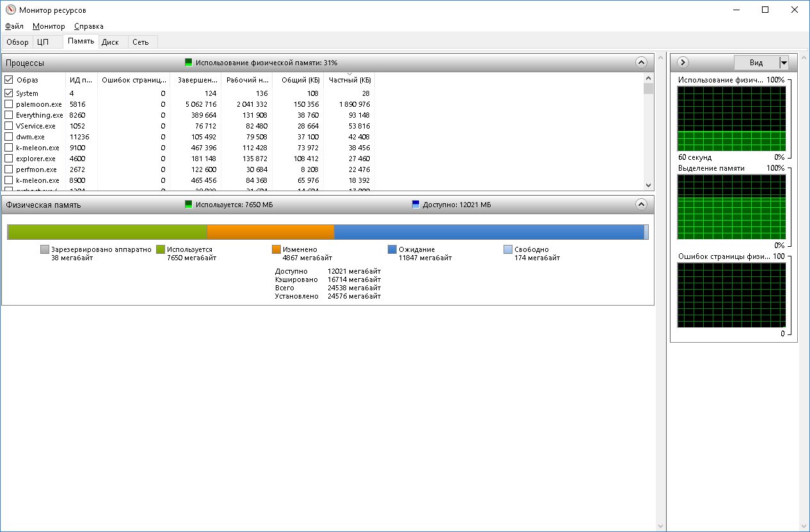Click the perfmon.exe PID 2672 cell
The height and width of the screenshot is (532, 810).
click(77, 169)
